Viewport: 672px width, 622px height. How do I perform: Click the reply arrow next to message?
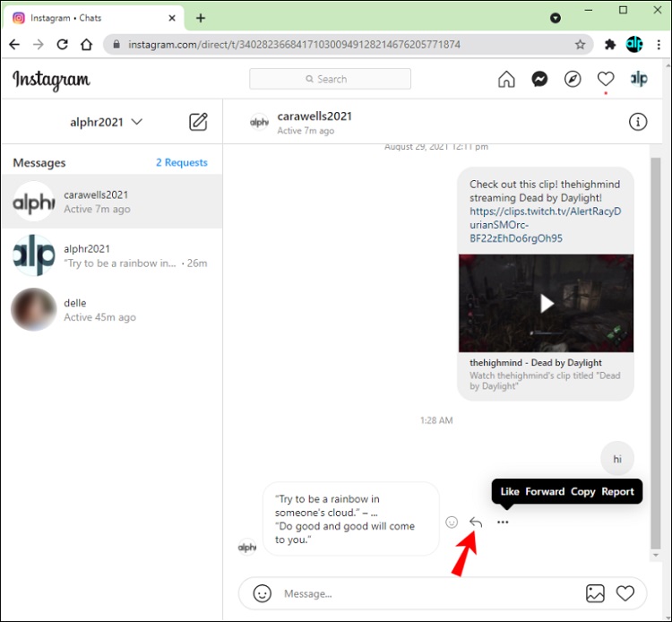pyautogui.click(x=476, y=522)
